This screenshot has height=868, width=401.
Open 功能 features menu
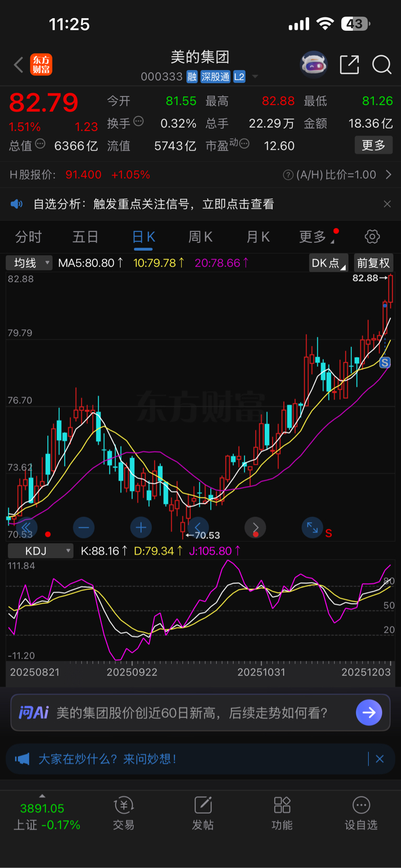click(282, 814)
